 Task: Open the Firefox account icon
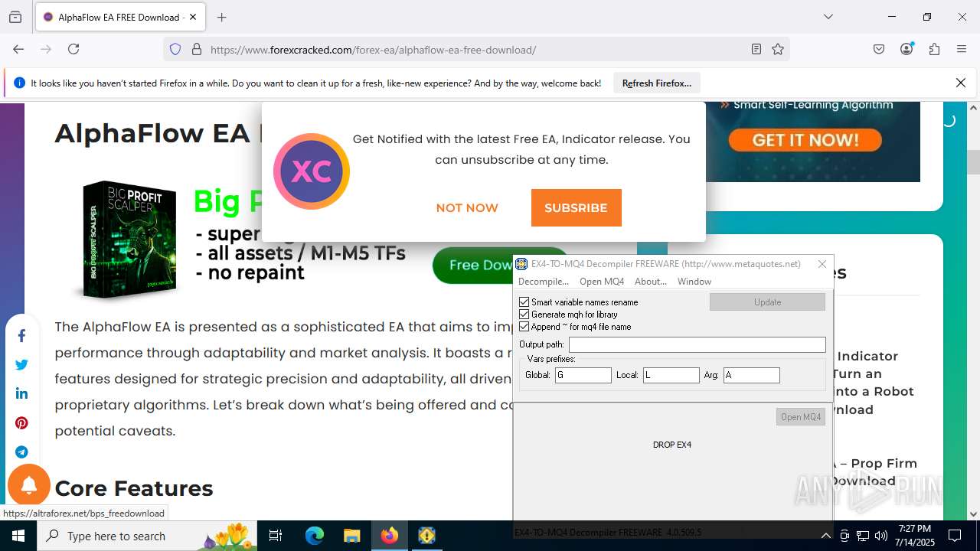(906, 49)
